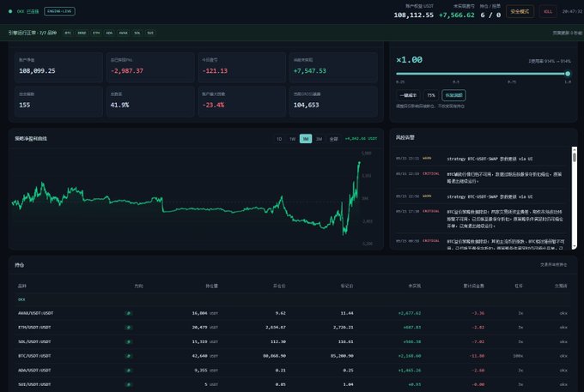
Task: Click the first preset button left of 75%
Action: pos(408,95)
